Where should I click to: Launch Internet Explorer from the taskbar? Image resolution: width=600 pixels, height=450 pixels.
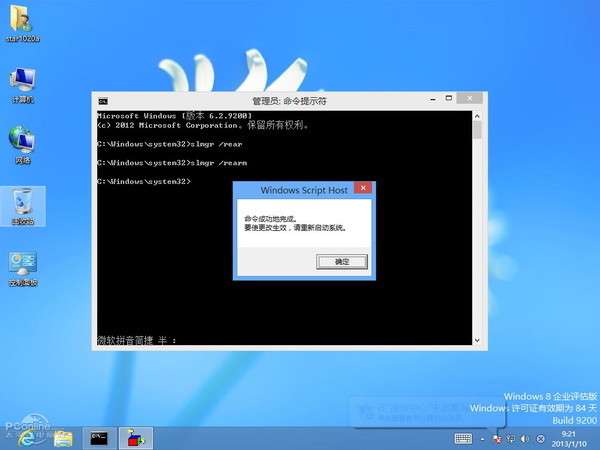point(27,439)
